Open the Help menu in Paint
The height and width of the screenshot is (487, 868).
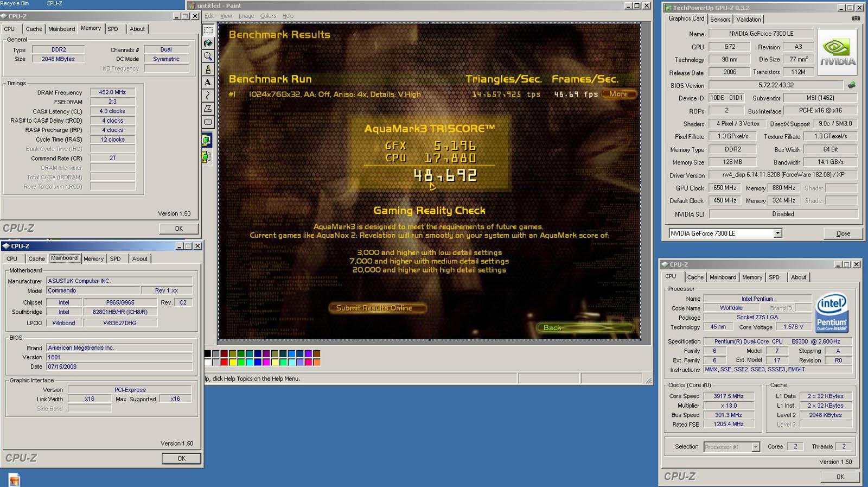tap(288, 16)
